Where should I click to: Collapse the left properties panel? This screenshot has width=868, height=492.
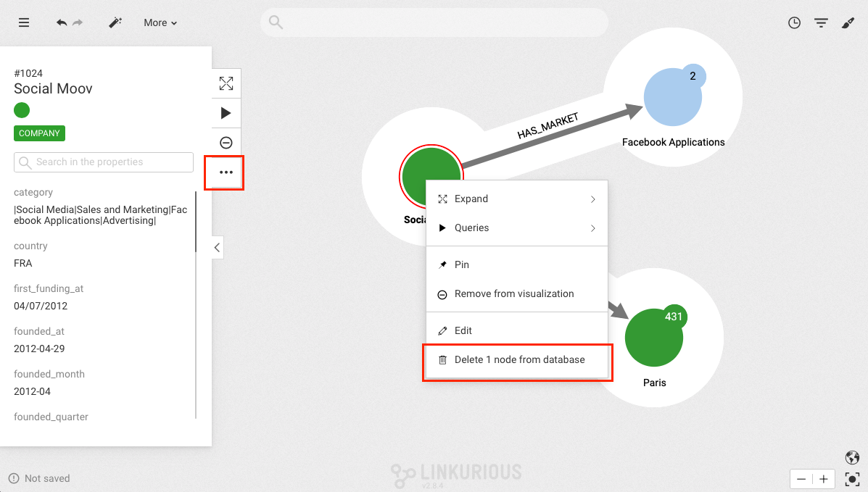(x=217, y=247)
